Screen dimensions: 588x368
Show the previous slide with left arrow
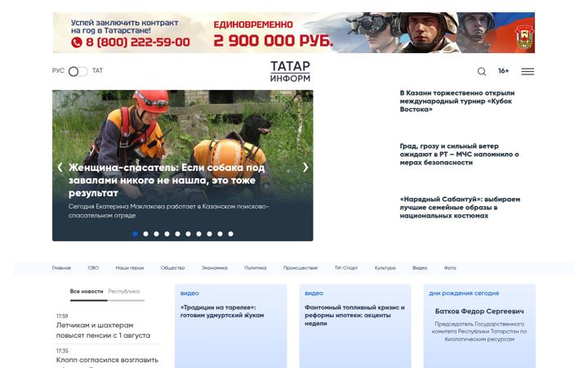60,167
